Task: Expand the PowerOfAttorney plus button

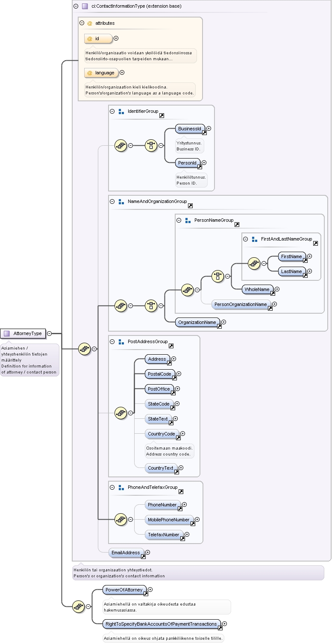Action: pyautogui.click(x=150, y=589)
